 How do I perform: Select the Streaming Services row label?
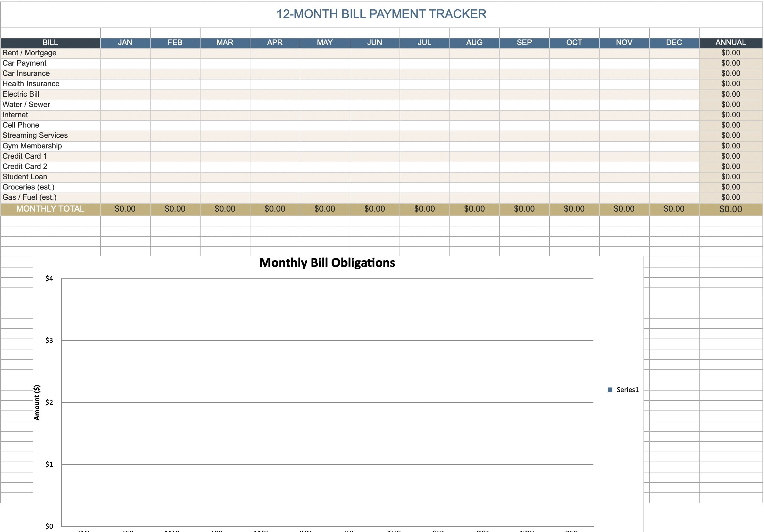(35, 136)
